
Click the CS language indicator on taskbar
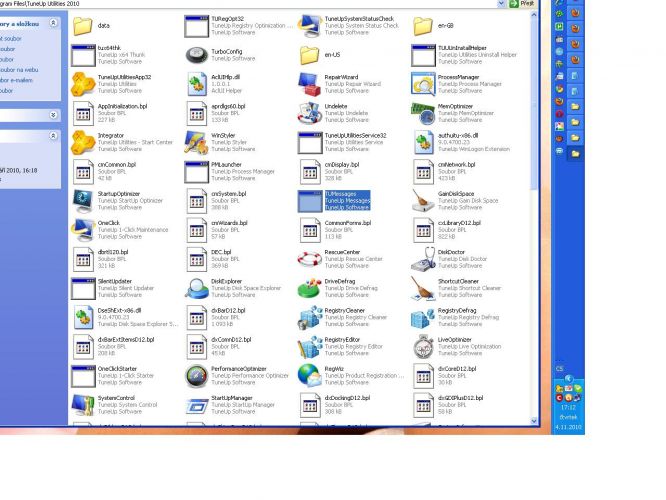tap(559, 368)
